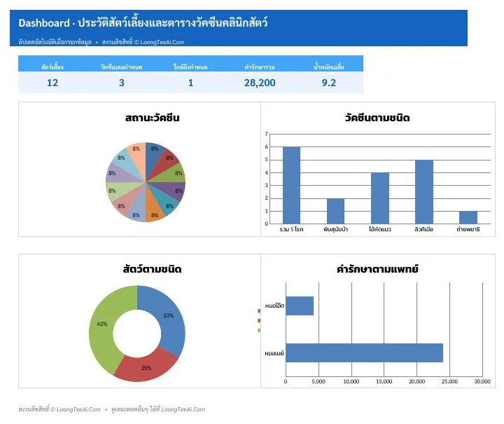Image resolution: width=504 pixels, height=424 pixels.
Task: Select the teal slice of the vaccine status pie
Action: pos(167,202)
